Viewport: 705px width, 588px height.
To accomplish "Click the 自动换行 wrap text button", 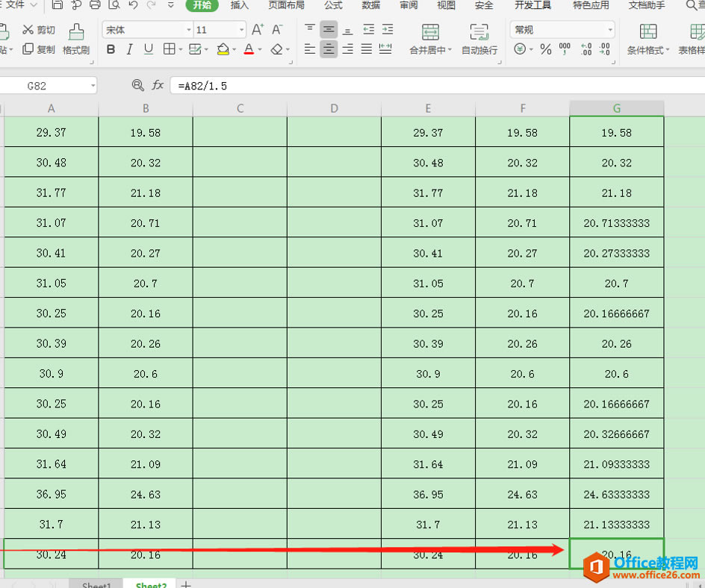I will click(x=479, y=40).
